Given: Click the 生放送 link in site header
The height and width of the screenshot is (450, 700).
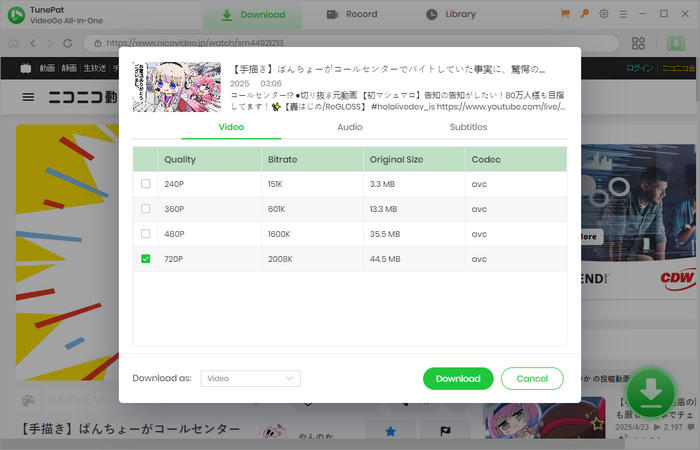Looking at the screenshot, I should (x=95, y=68).
